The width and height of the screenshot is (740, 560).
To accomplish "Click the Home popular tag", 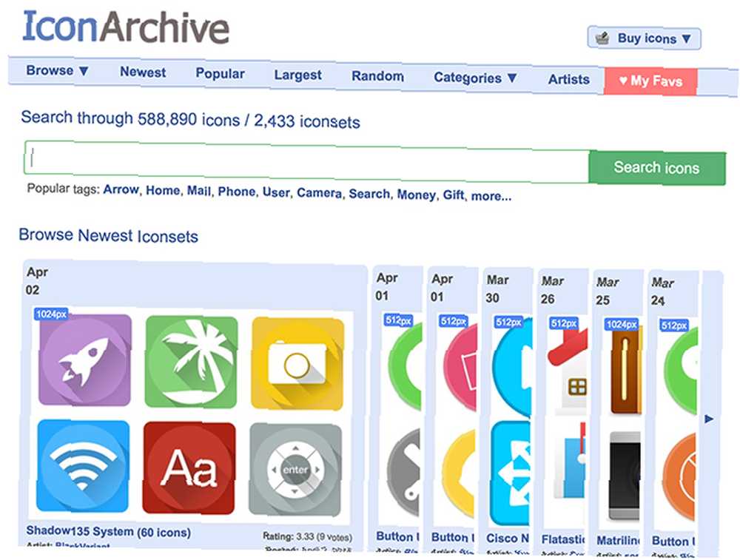I will click(163, 190).
